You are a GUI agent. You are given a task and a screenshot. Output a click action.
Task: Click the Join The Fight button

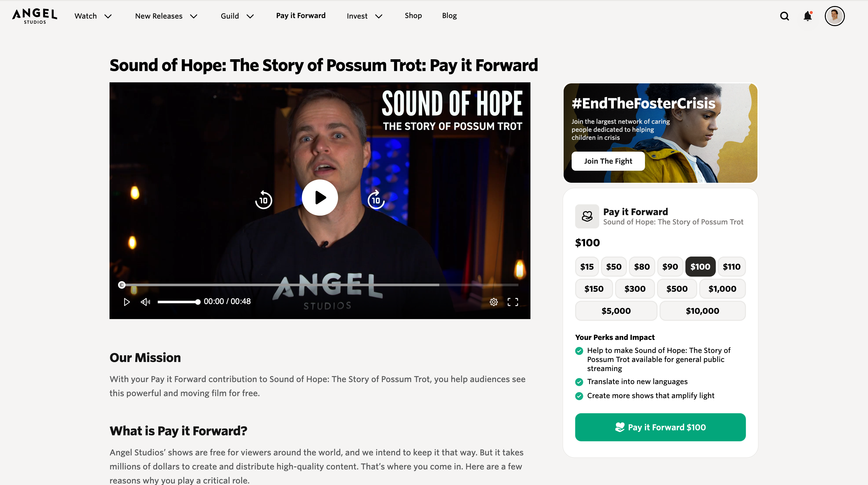608,161
